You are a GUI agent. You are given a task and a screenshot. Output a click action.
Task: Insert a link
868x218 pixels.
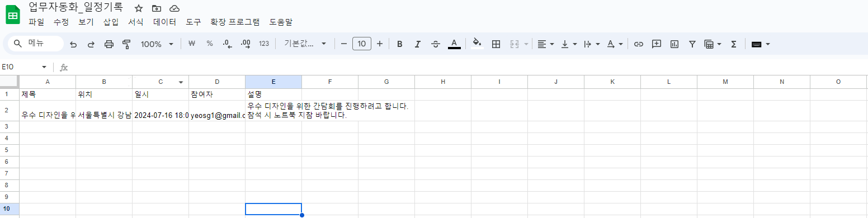638,44
